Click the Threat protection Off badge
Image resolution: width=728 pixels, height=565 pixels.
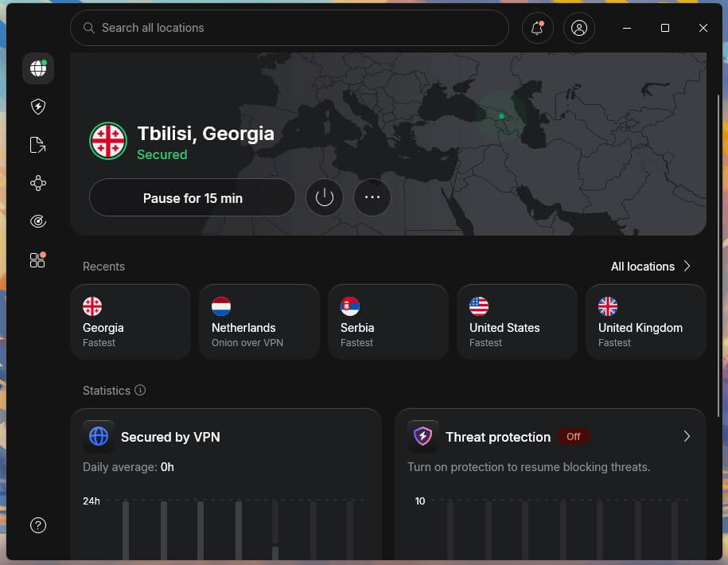click(574, 436)
